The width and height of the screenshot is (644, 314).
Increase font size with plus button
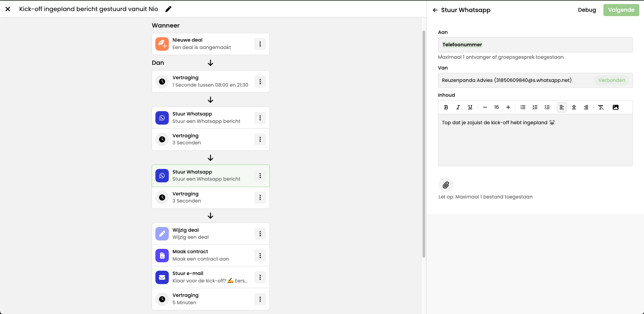point(508,107)
